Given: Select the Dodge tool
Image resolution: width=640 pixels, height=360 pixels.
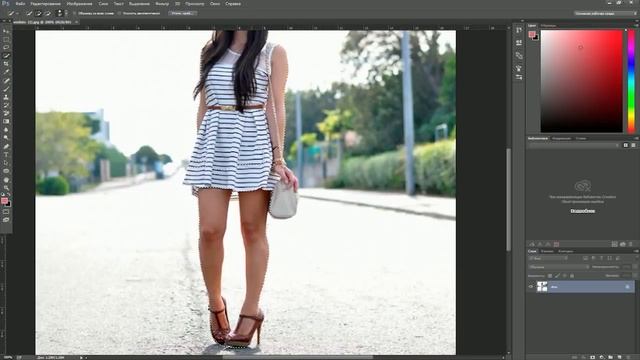Looking at the screenshot, I should (6, 138).
